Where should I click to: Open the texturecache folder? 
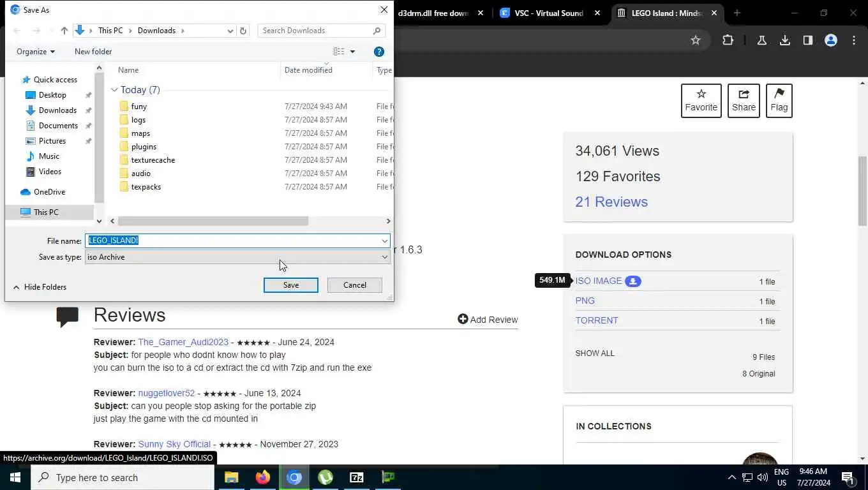[x=153, y=160]
